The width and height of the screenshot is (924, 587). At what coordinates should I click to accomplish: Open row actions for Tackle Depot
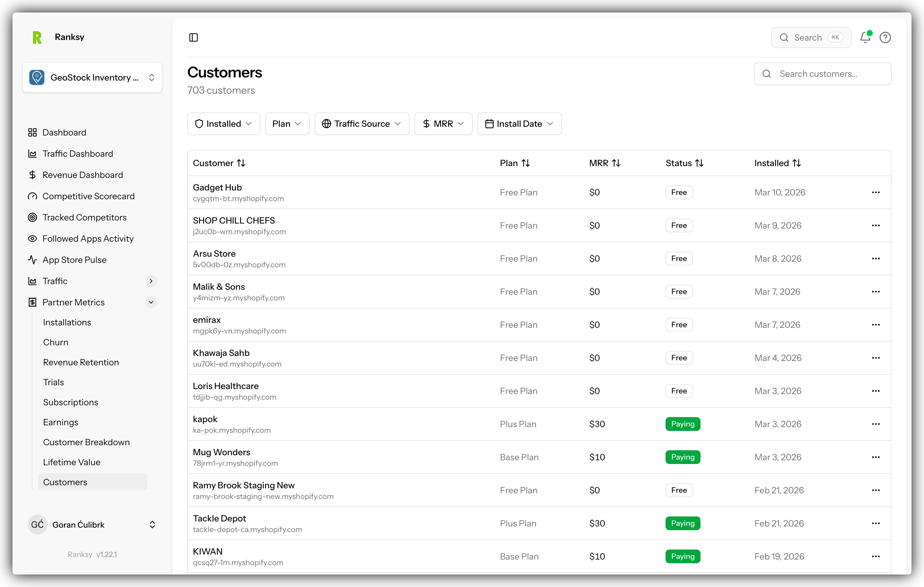(x=876, y=523)
